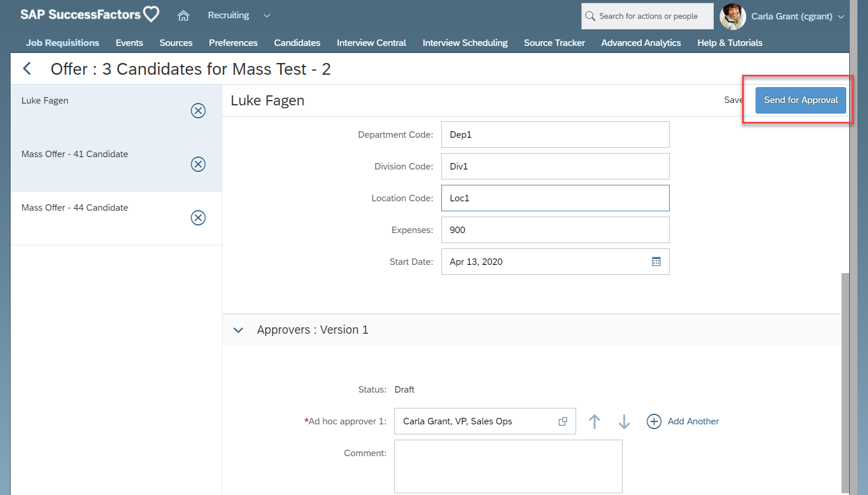
Task: Remove Luke Fagen from the offer list
Action: point(198,111)
